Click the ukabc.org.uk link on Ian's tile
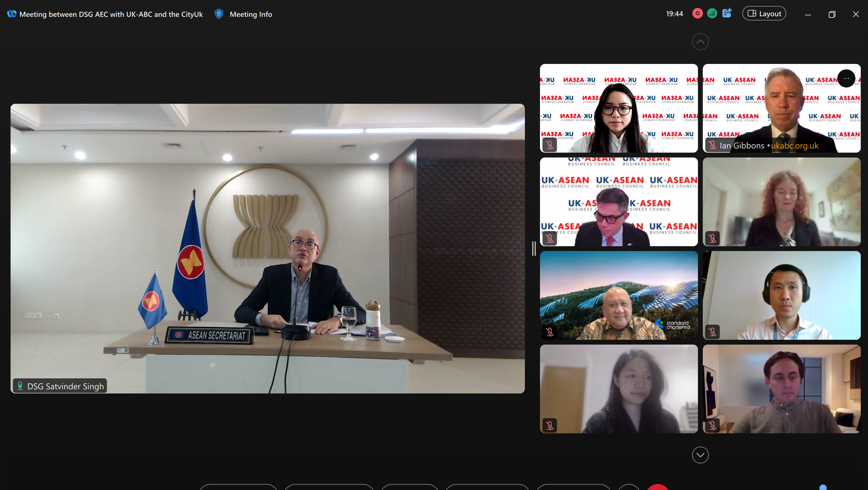This screenshot has height=490, width=868. 794,146
